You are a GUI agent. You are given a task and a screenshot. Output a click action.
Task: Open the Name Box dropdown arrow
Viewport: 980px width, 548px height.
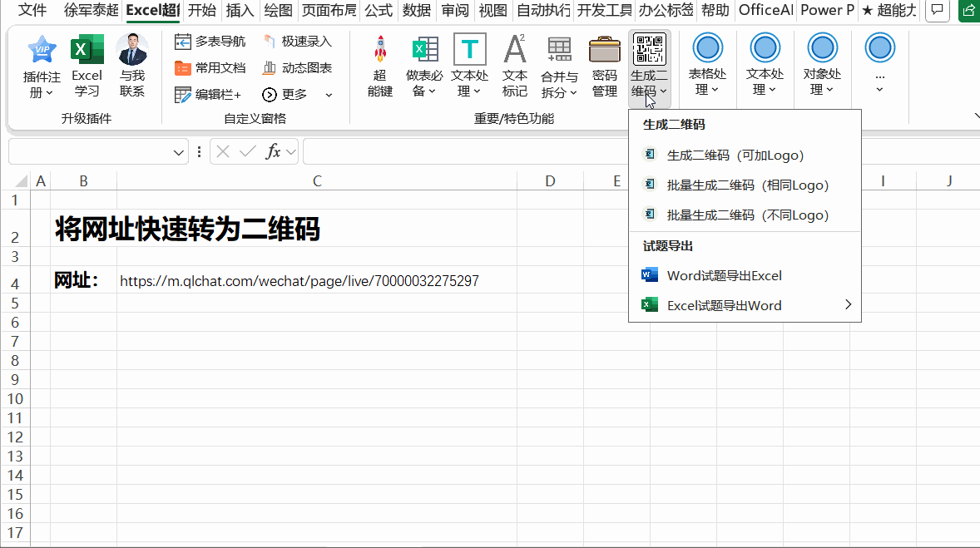(178, 152)
